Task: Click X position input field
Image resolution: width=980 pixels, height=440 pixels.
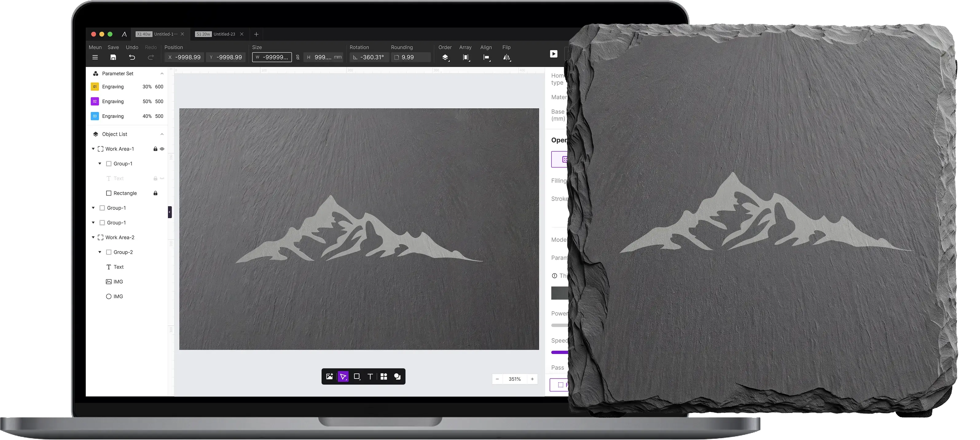Action: click(185, 57)
